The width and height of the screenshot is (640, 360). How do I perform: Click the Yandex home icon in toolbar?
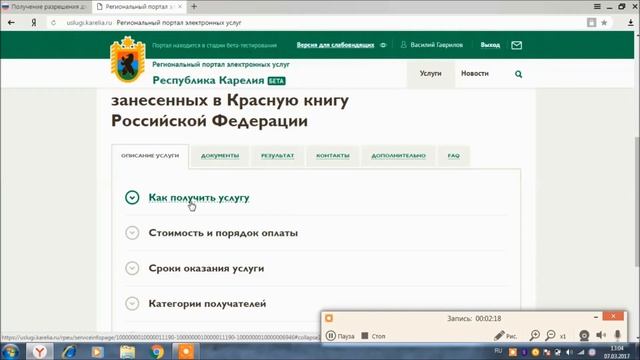(x=34, y=23)
